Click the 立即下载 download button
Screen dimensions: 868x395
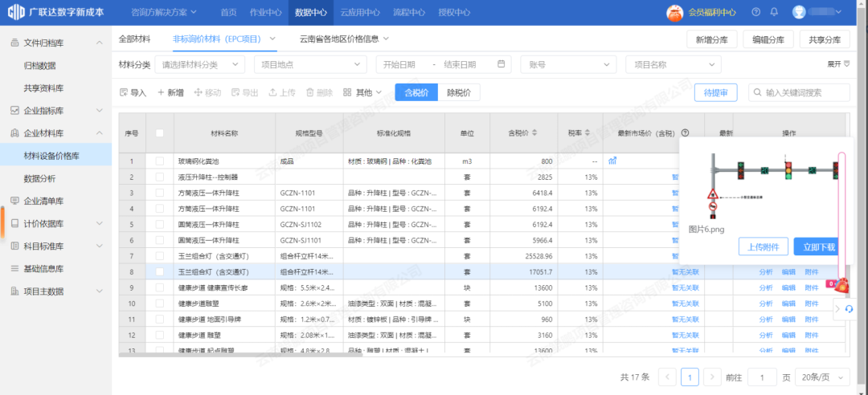pyautogui.click(x=815, y=247)
